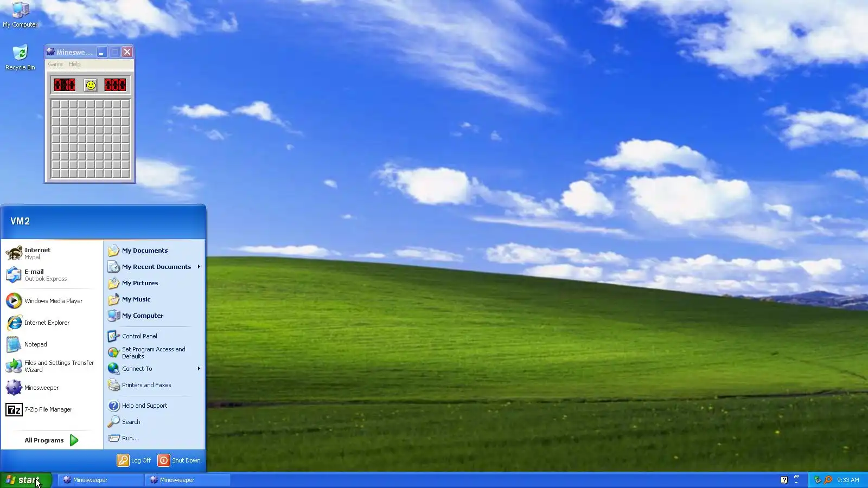Viewport: 868px width, 488px height.
Task: Click top-left cell of Minesweeper grid
Action: (56, 105)
